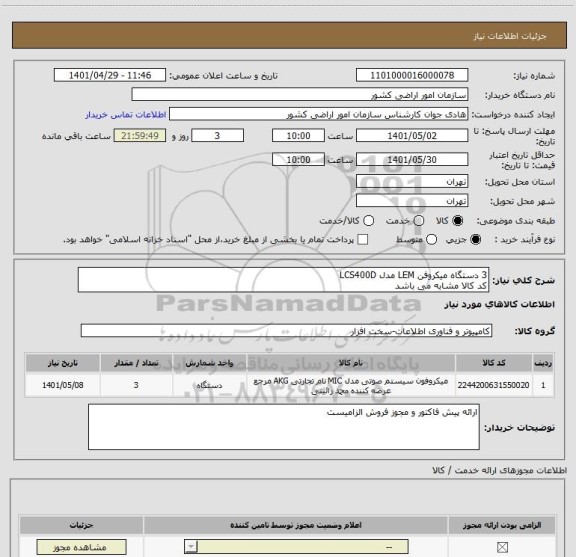Click the request creator field
576x557 pixels.
[x=318, y=114]
